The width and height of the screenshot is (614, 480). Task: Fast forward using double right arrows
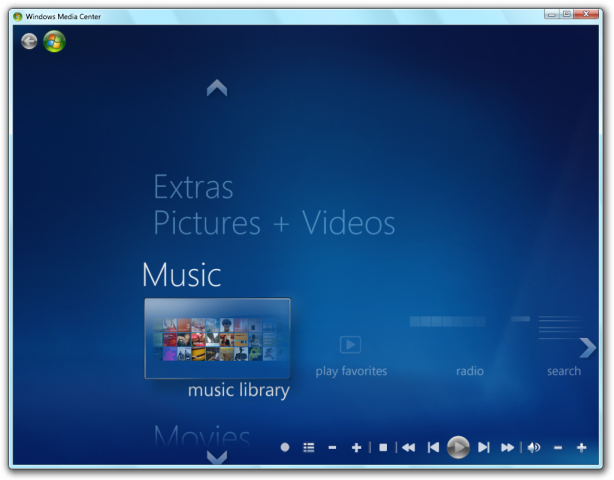(x=507, y=447)
